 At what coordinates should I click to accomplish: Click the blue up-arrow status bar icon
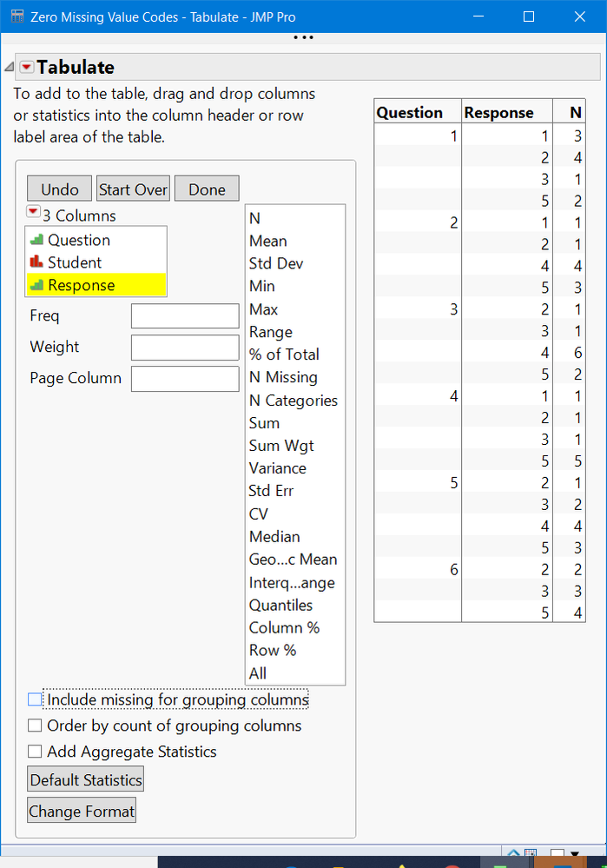coord(514,855)
